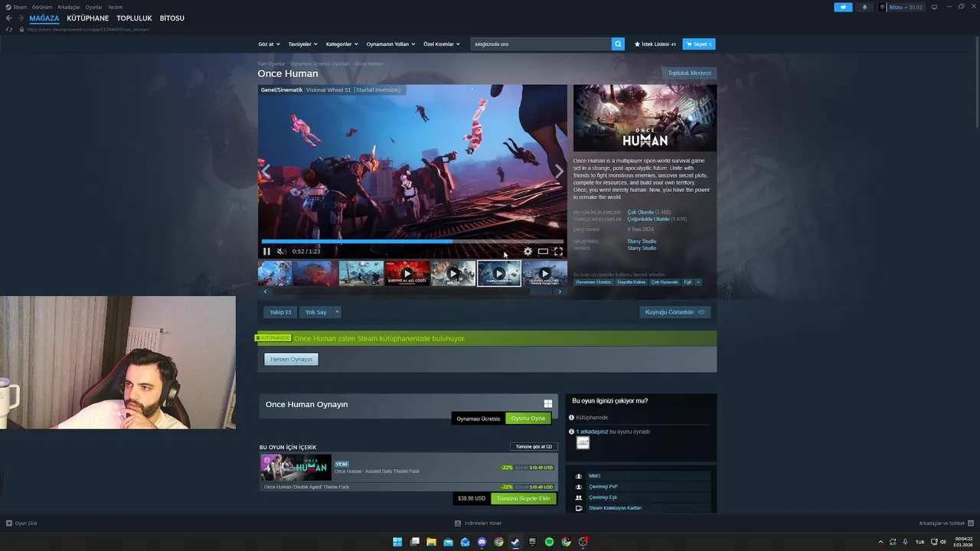Click the Topluluk Merkezi button
Screen dimensions: 980x551
point(690,73)
